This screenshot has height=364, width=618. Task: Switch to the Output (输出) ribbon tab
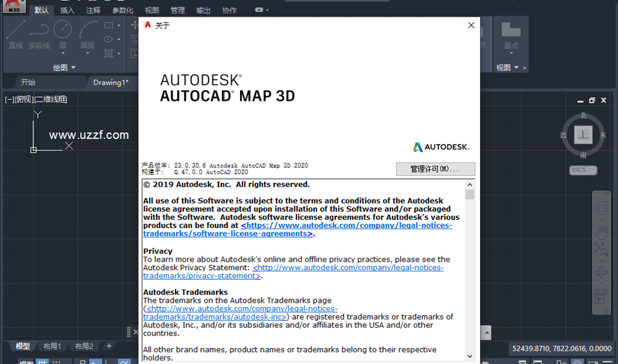coord(204,11)
